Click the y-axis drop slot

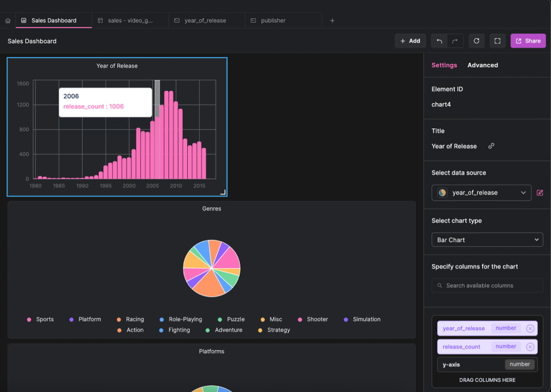[x=487, y=364]
